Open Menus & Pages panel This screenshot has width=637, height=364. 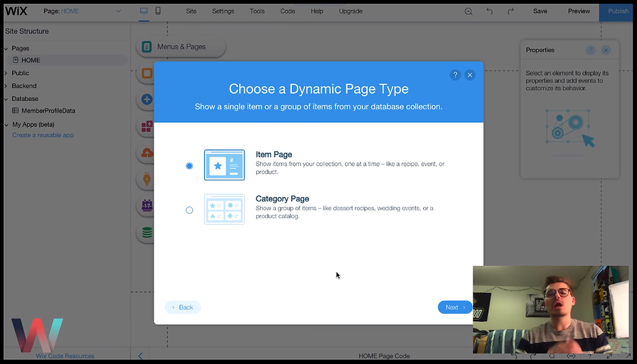pyautogui.click(x=181, y=47)
